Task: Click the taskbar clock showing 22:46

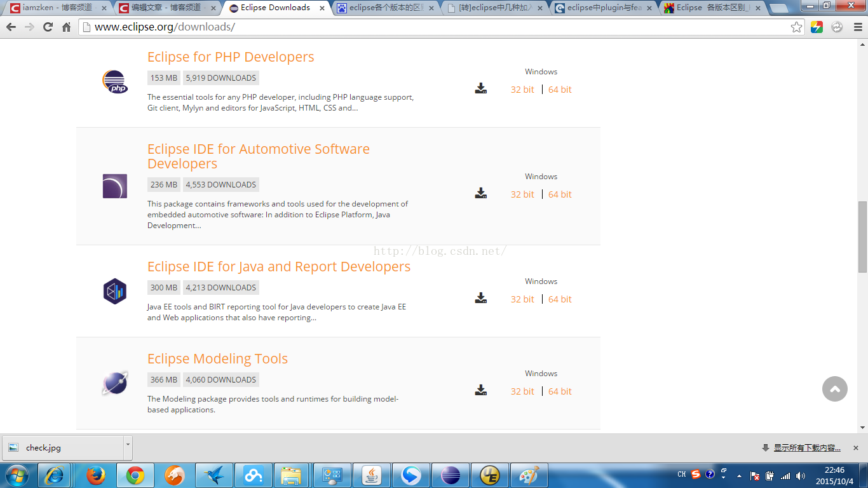Action: coord(834,475)
